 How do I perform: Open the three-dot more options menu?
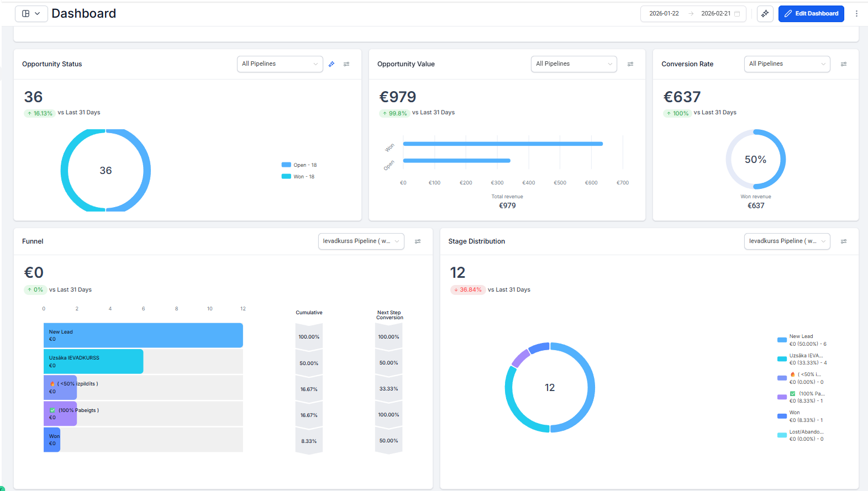coord(856,13)
